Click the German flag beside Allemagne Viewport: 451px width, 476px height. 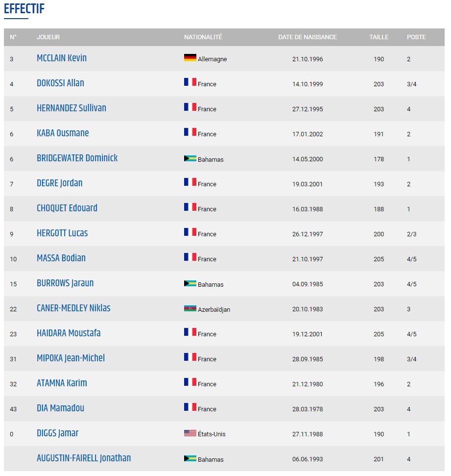(x=190, y=57)
